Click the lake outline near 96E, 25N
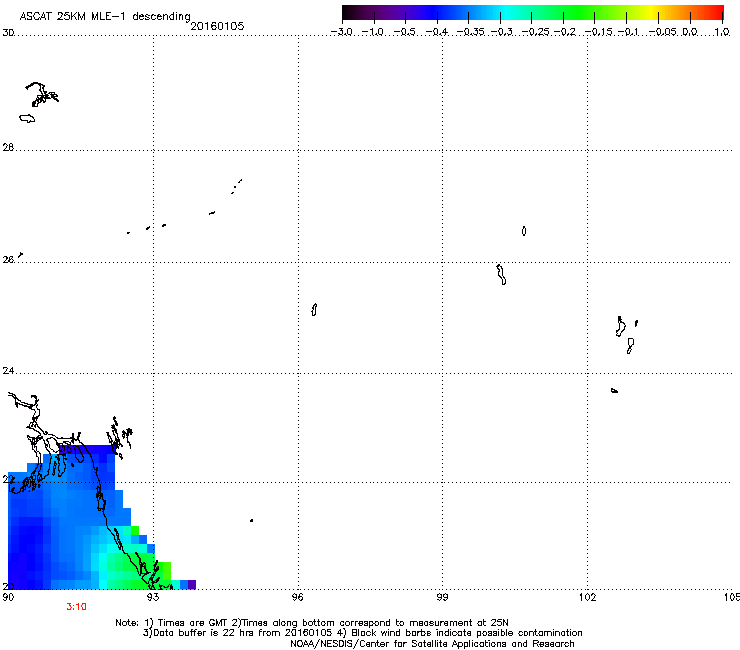740x650 pixels. [x=314, y=310]
